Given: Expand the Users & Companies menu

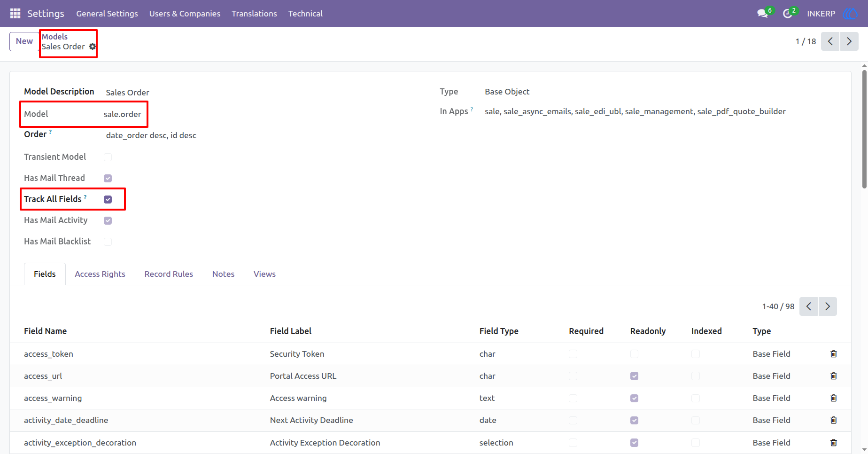Looking at the screenshot, I should coord(185,14).
